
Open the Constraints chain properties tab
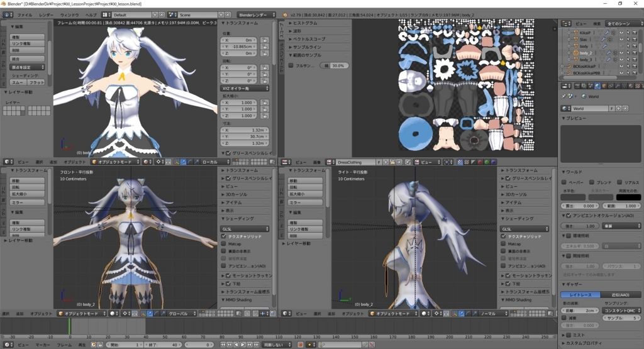tap(610, 86)
